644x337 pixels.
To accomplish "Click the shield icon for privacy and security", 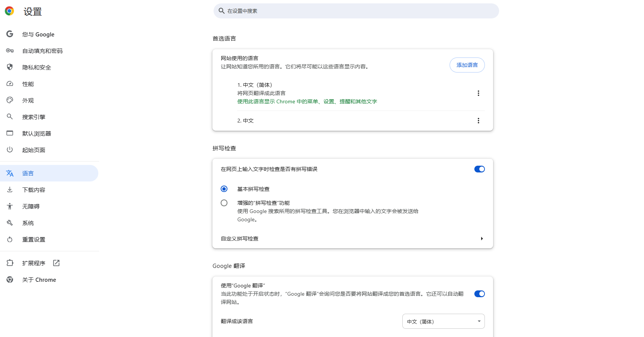I will (10, 67).
